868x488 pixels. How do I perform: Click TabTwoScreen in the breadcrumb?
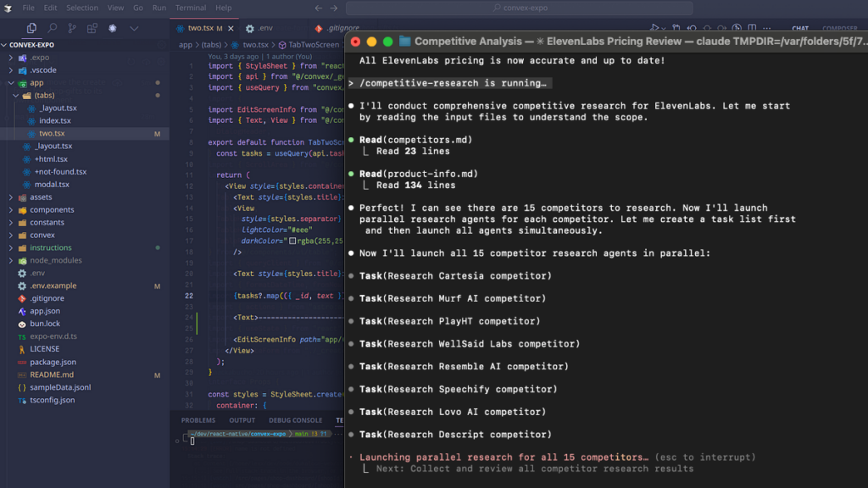[314, 45]
